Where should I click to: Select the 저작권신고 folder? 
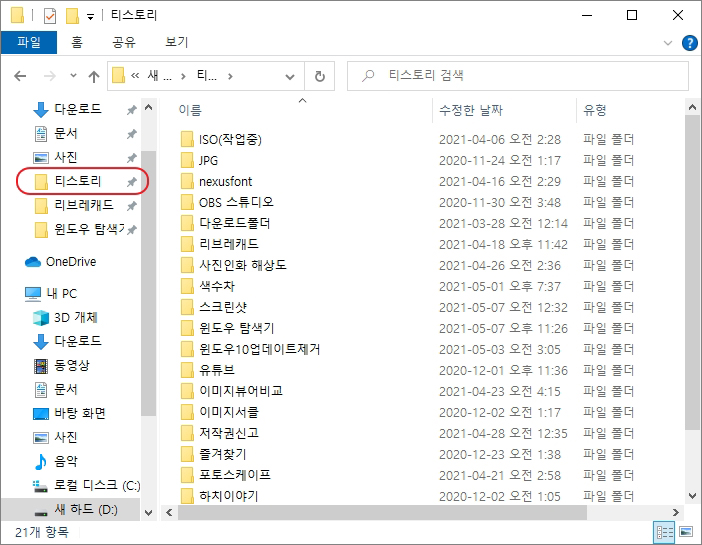click(228, 433)
